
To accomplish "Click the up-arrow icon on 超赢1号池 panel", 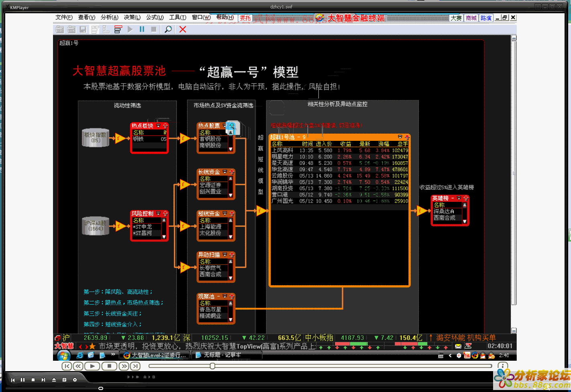I will tap(407, 137).
